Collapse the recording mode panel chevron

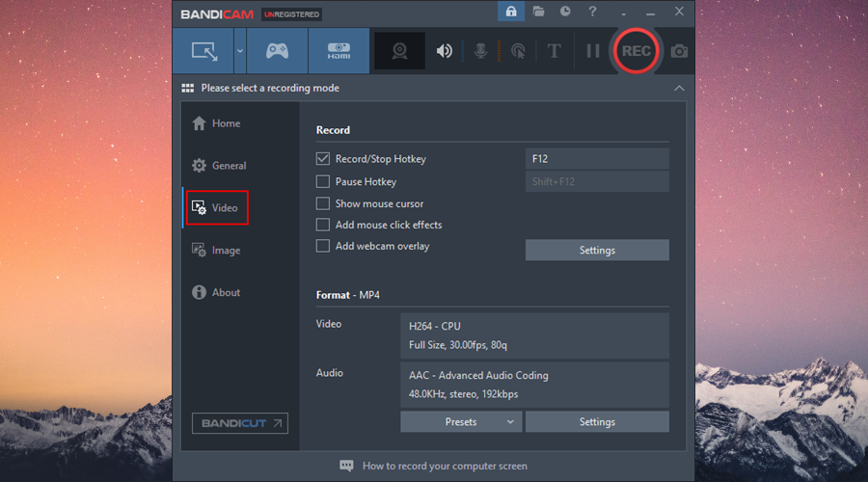(679, 89)
